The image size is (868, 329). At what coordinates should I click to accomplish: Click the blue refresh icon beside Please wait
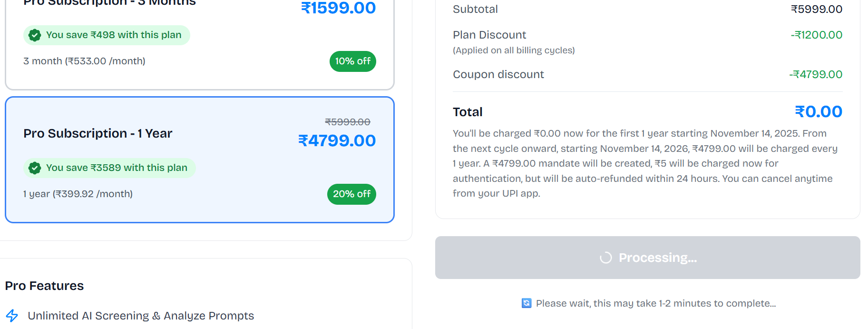527,303
